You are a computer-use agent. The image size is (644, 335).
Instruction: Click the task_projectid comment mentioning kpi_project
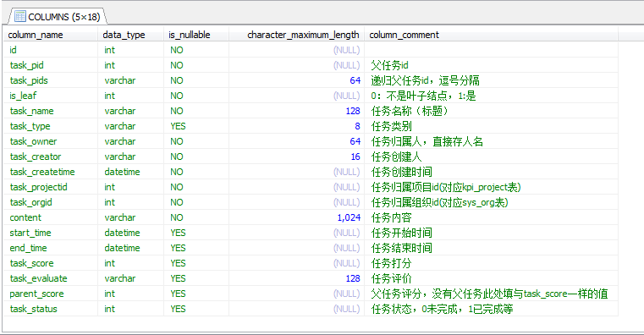(491, 187)
